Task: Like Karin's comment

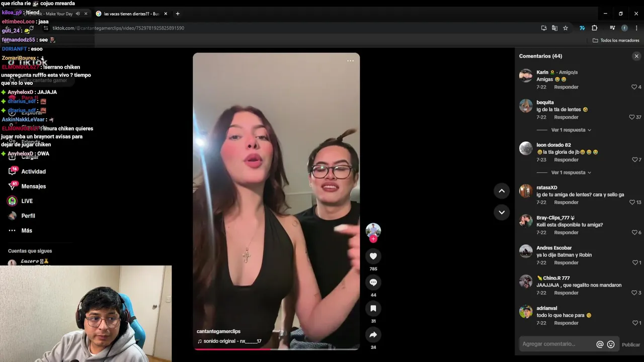Action: tap(634, 87)
